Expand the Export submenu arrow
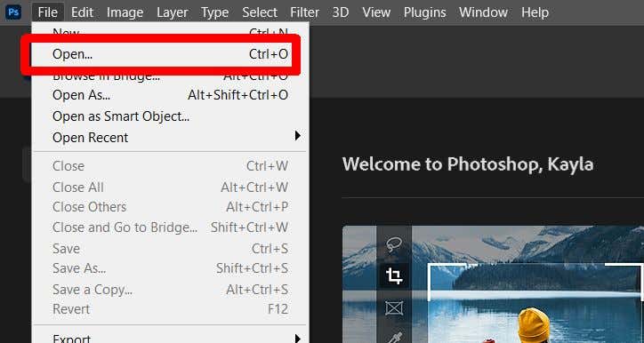 298,339
